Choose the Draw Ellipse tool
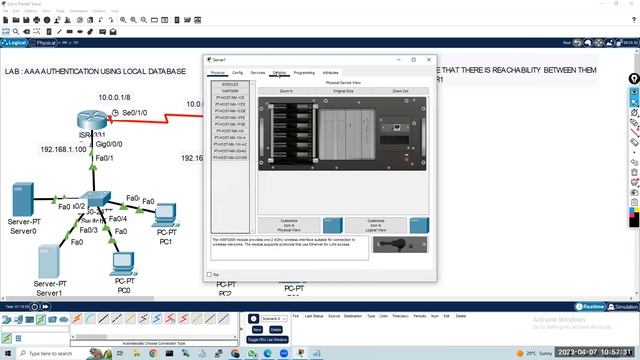640x360 pixels. click(x=80, y=31)
